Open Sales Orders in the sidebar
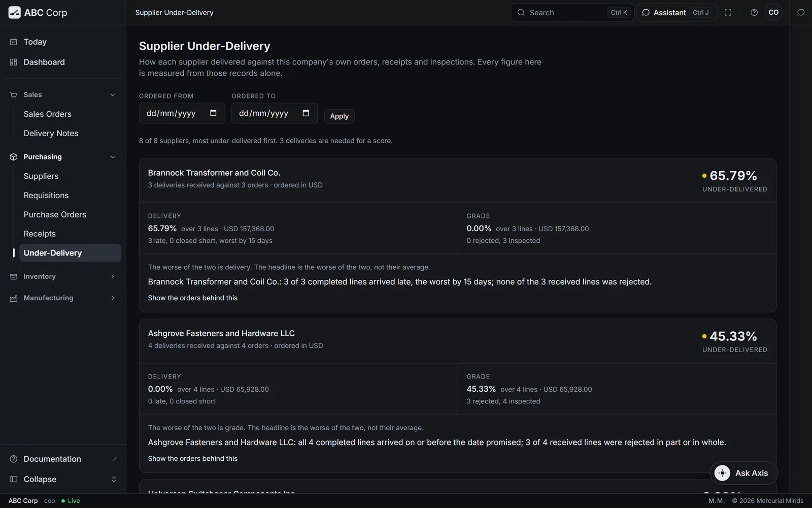This screenshot has width=812, height=508. pos(70,114)
